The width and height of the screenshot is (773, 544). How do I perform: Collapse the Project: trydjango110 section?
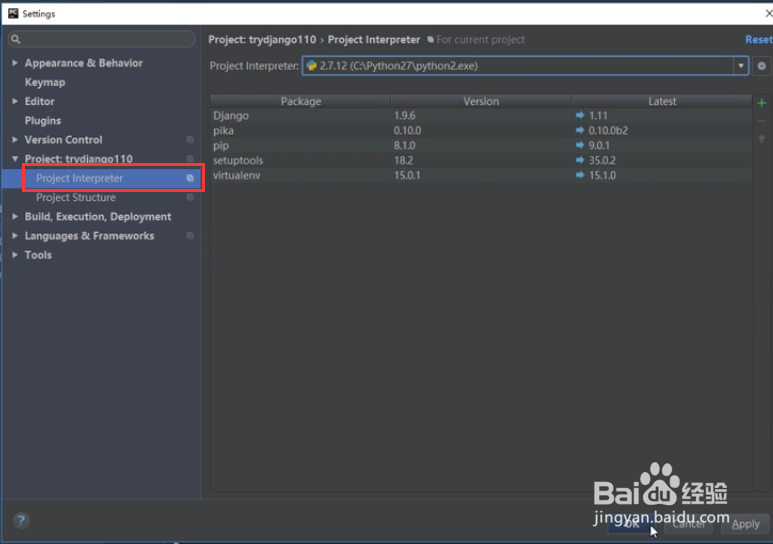[x=15, y=159]
